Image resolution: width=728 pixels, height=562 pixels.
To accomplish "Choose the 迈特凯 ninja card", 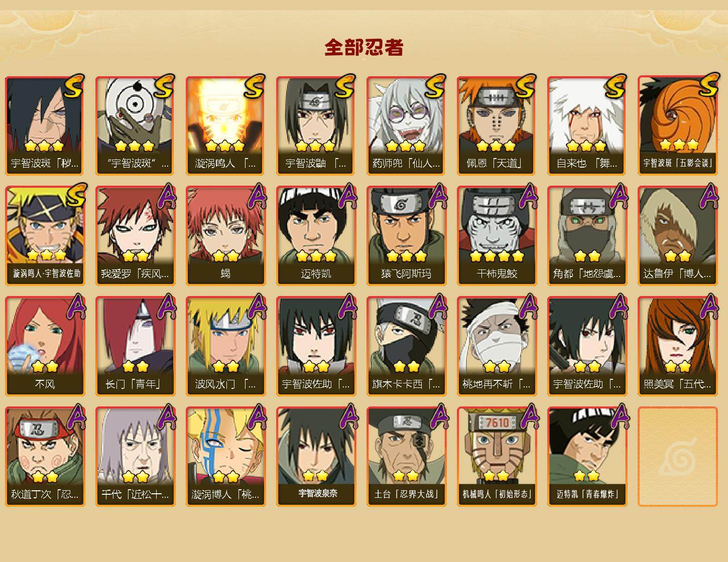I will 316,236.
